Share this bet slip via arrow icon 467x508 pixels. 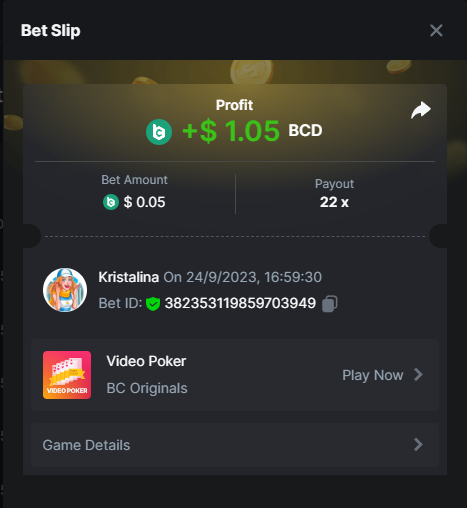click(421, 110)
